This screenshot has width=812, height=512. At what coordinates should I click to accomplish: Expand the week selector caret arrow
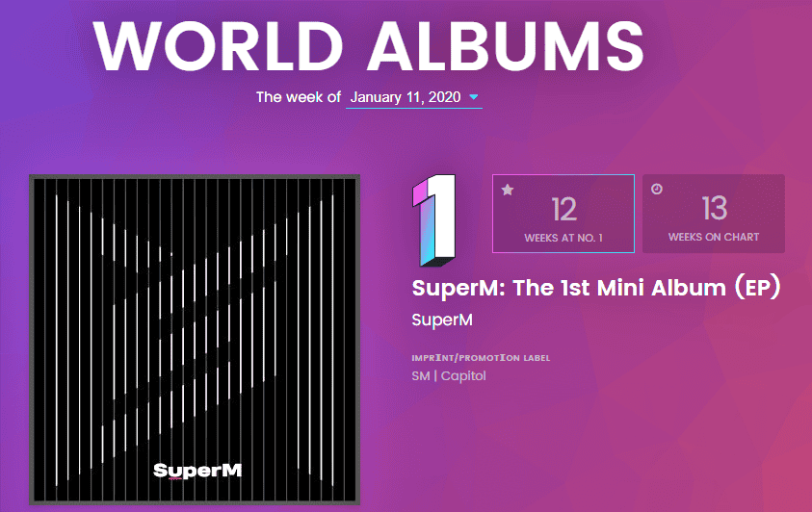click(474, 97)
